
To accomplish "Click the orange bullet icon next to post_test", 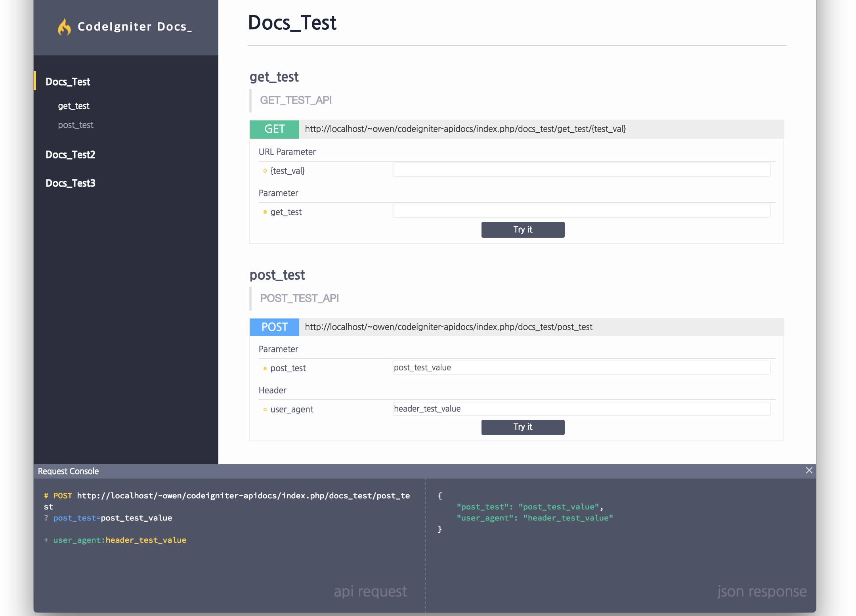I will (264, 368).
